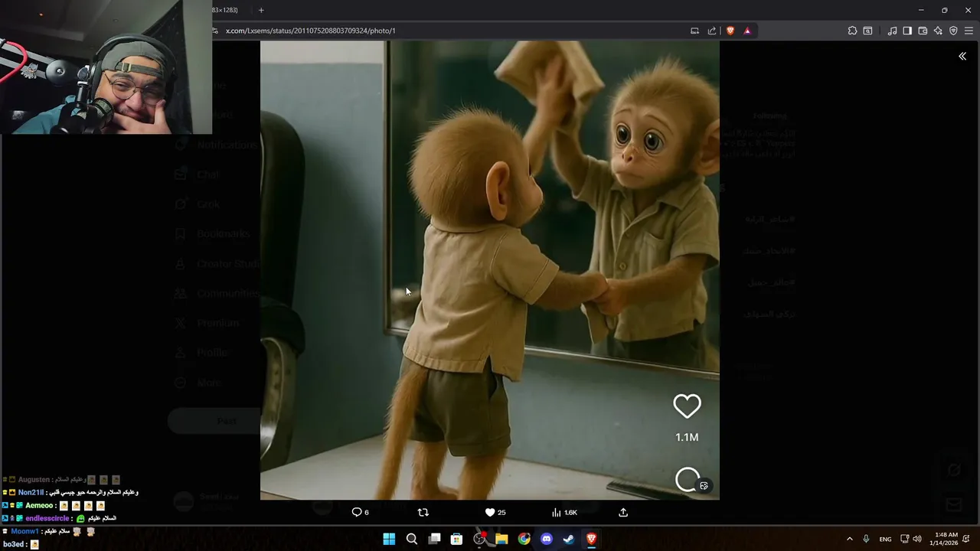Open Notifications in the dimmed X sidebar
980x551 pixels.
tap(216, 145)
